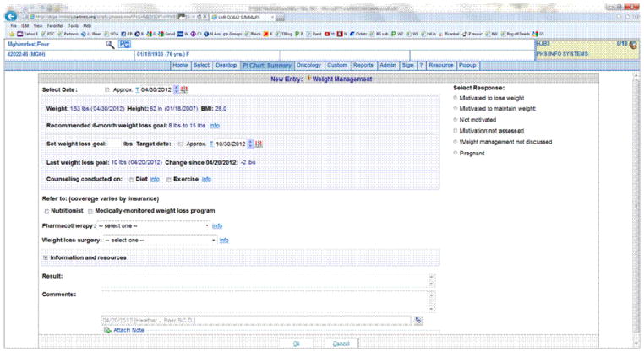Click the PG icon beside patient name
Viewport: 644px width, 352px height.
pos(124,44)
